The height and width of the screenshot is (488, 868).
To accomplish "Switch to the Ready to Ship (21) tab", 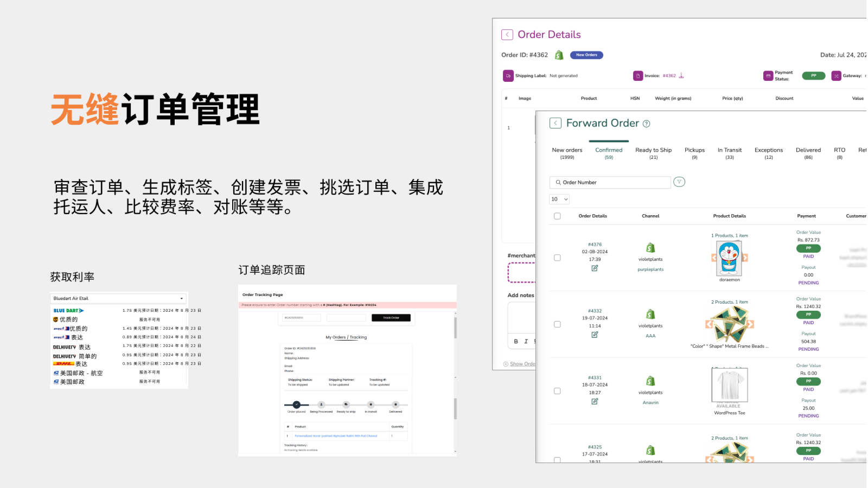I will pos(653,153).
